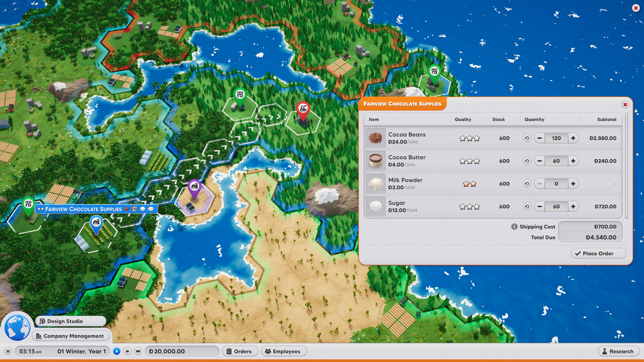Pause the game time

click(x=8, y=351)
